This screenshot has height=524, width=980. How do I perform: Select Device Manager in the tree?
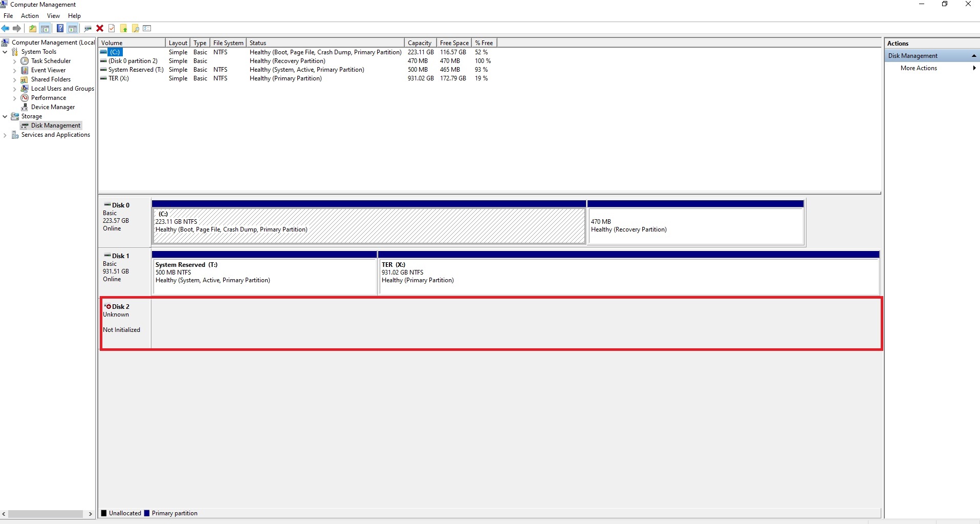[x=53, y=107]
